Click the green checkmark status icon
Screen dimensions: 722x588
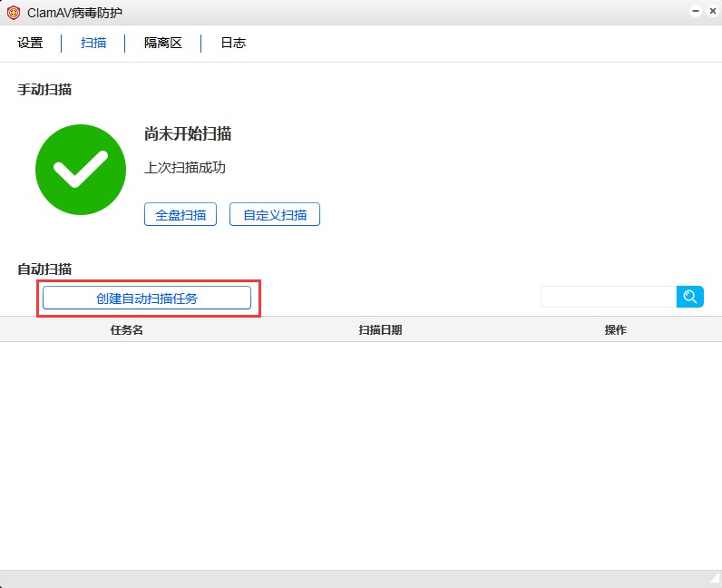pyautogui.click(x=81, y=170)
